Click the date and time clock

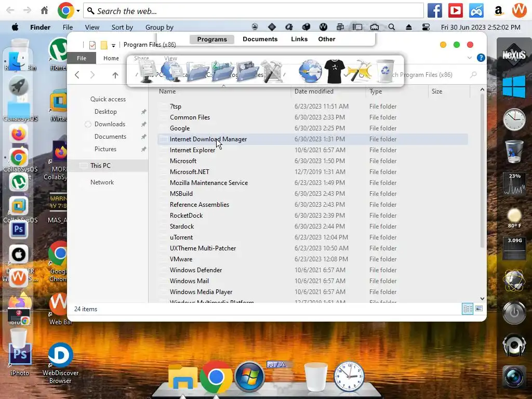[481, 27]
